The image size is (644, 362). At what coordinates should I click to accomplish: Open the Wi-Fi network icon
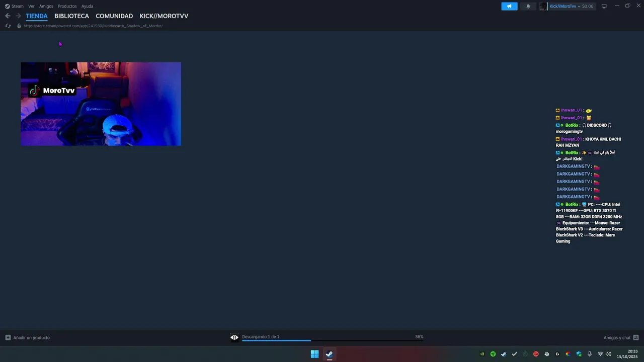600,354
